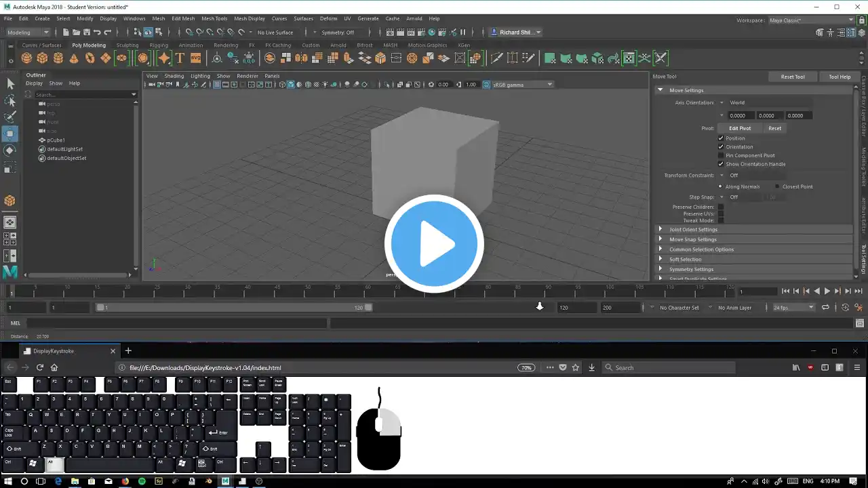The width and height of the screenshot is (868, 488).
Task: Select the polygon cone shelf icon
Action: coord(74,58)
